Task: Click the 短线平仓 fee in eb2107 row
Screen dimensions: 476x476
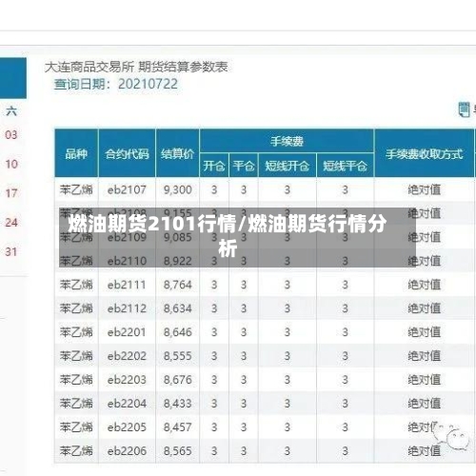Action: tap(346, 189)
